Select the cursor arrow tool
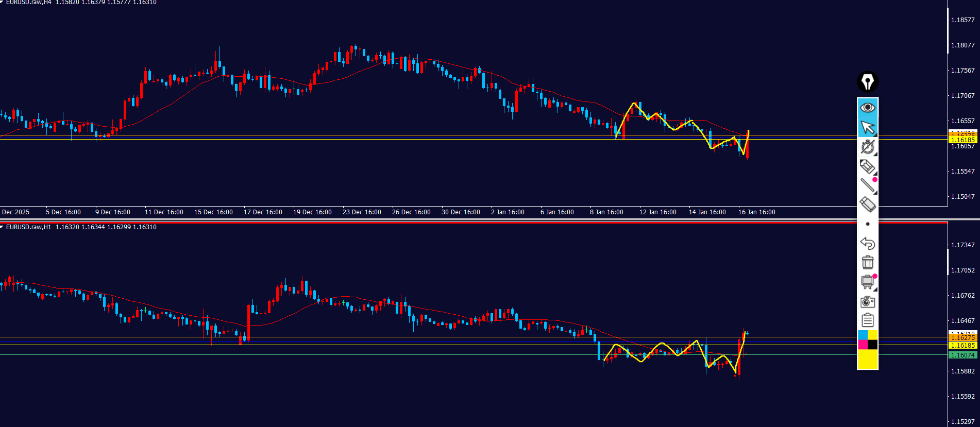The image size is (980, 427). point(868,127)
